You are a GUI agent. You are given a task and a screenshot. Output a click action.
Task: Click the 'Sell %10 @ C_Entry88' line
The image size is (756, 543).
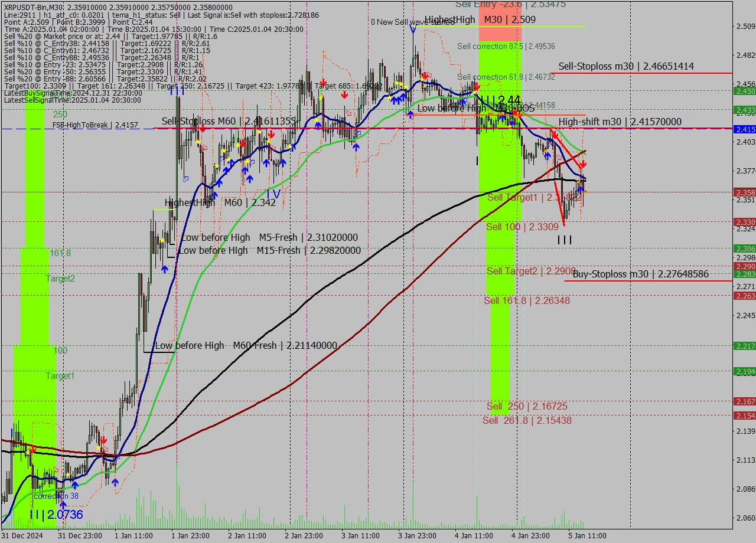tap(102, 57)
